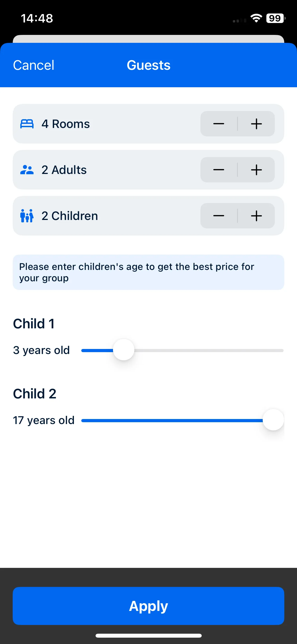Viewport: 297px width, 644px height.
Task: Click the Child 2 age slider knob
Action: (273, 420)
